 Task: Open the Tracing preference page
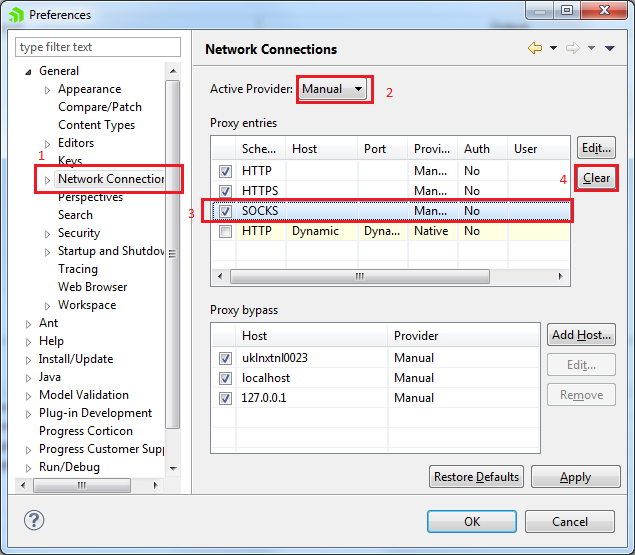(78, 269)
